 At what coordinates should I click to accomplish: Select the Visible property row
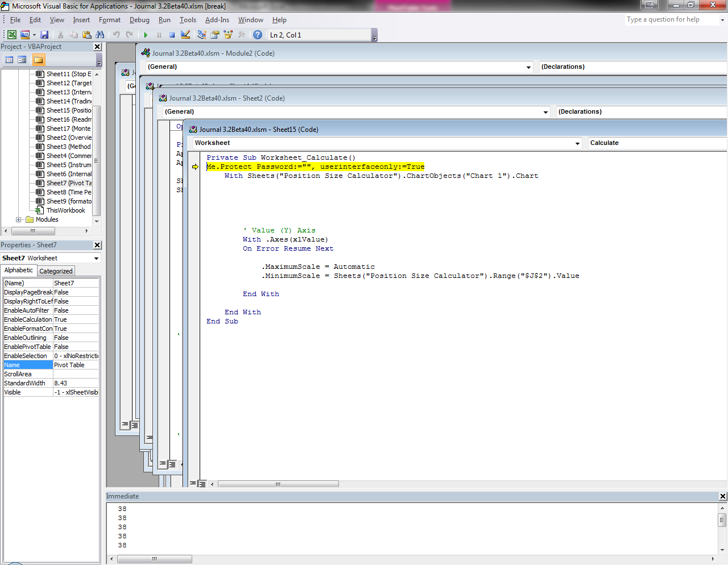coord(51,392)
